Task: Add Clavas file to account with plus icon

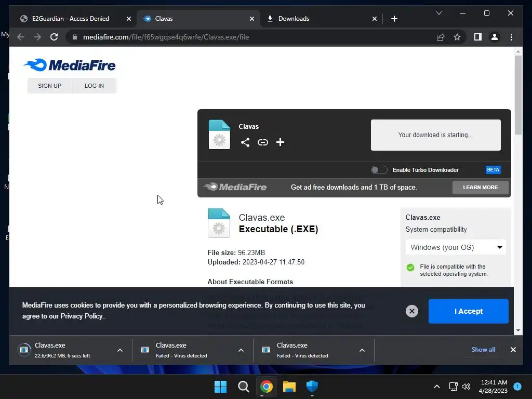Action: click(280, 142)
